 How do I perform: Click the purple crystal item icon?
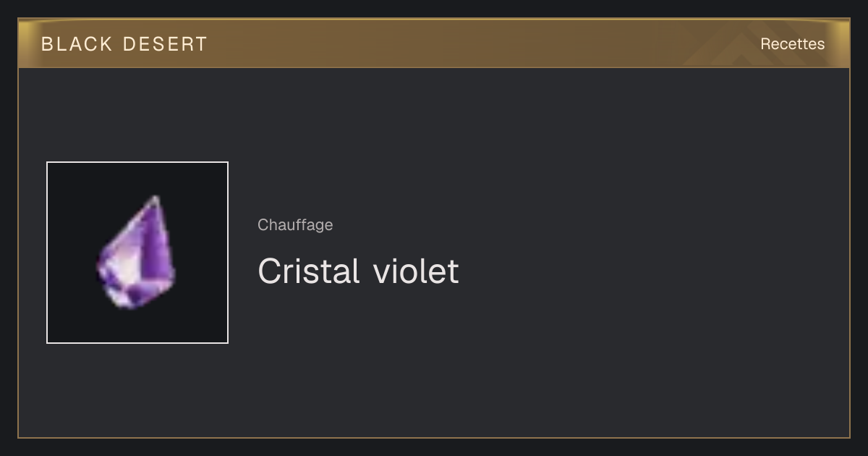[137, 253]
